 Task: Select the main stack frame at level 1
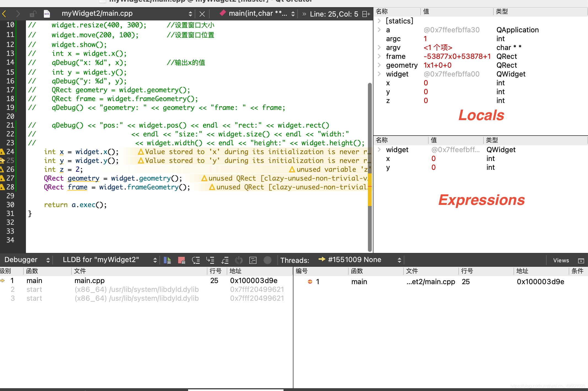coord(34,281)
